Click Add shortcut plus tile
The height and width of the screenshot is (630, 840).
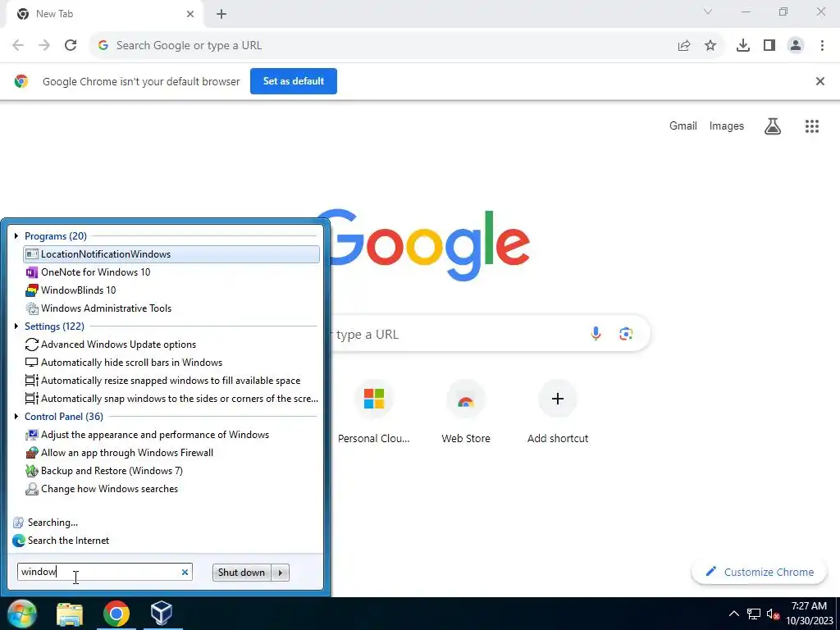558,412
